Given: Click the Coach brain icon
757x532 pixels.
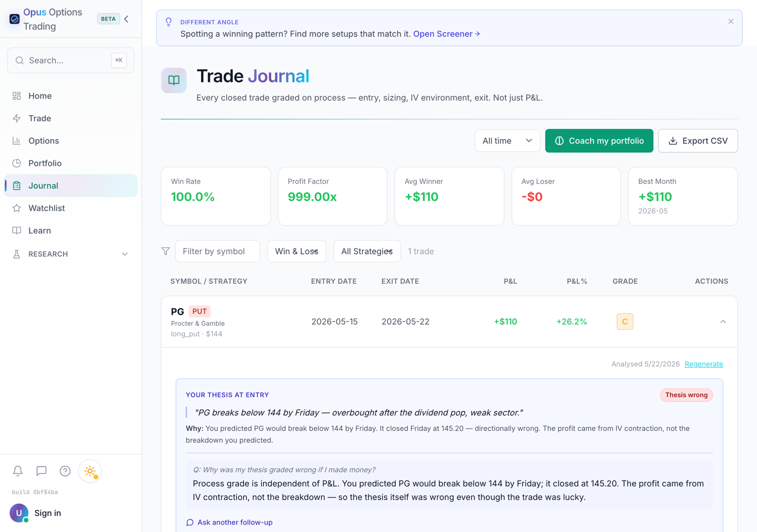Looking at the screenshot, I should (559, 141).
